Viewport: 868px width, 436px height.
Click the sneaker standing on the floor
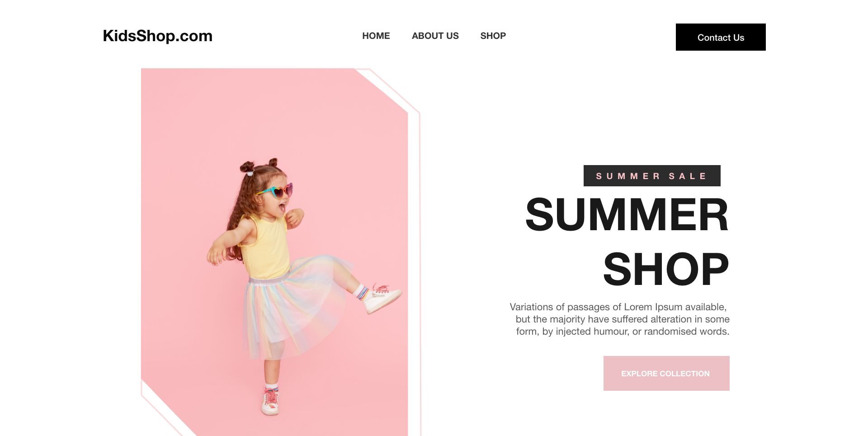[x=270, y=402]
